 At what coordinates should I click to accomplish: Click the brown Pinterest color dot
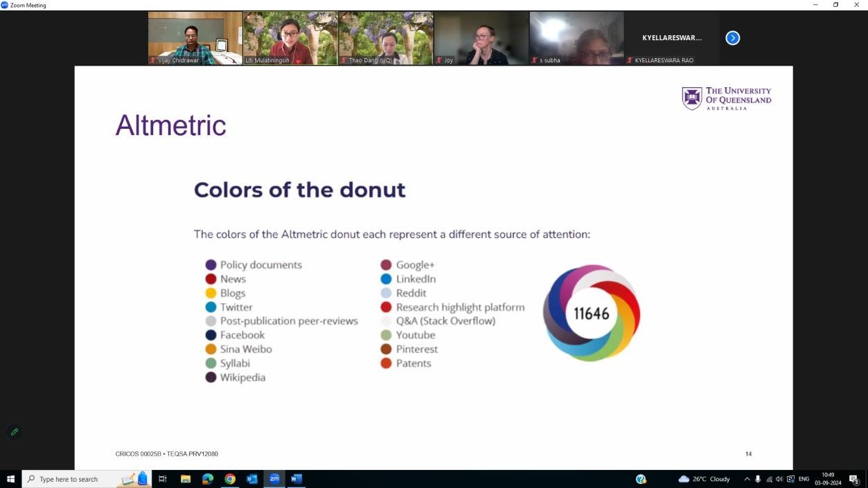(386, 349)
